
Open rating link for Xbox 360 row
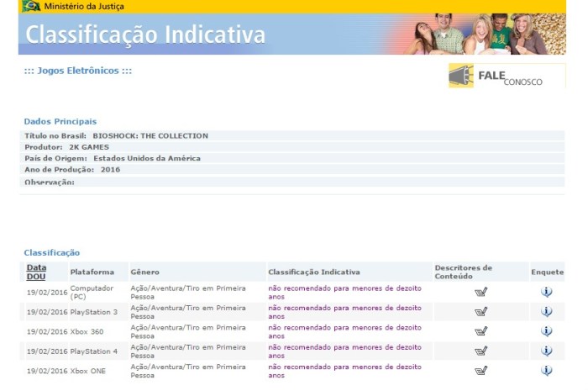tap(344, 331)
